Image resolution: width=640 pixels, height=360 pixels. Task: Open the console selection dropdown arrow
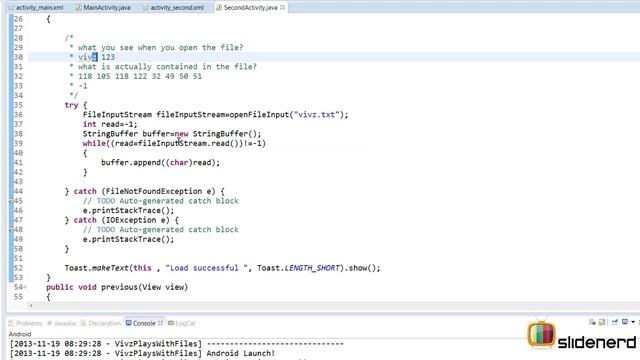click(x=633, y=322)
